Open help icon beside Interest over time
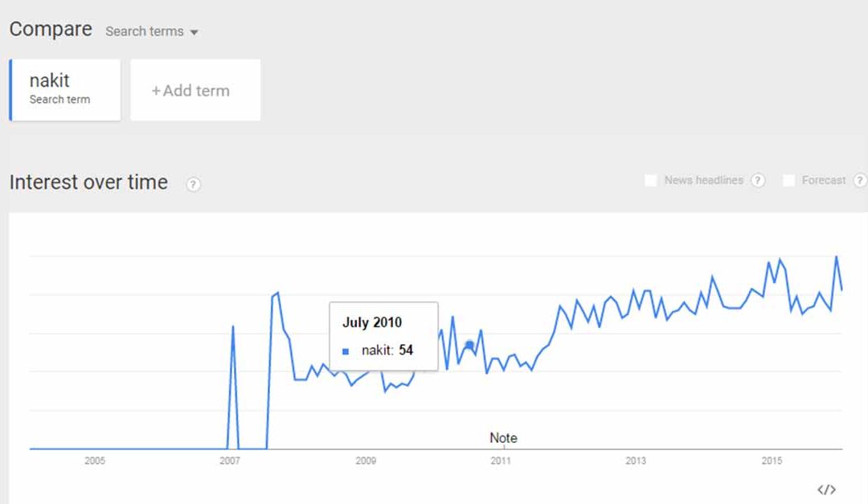The height and width of the screenshot is (504, 868). (x=193, y=184)
